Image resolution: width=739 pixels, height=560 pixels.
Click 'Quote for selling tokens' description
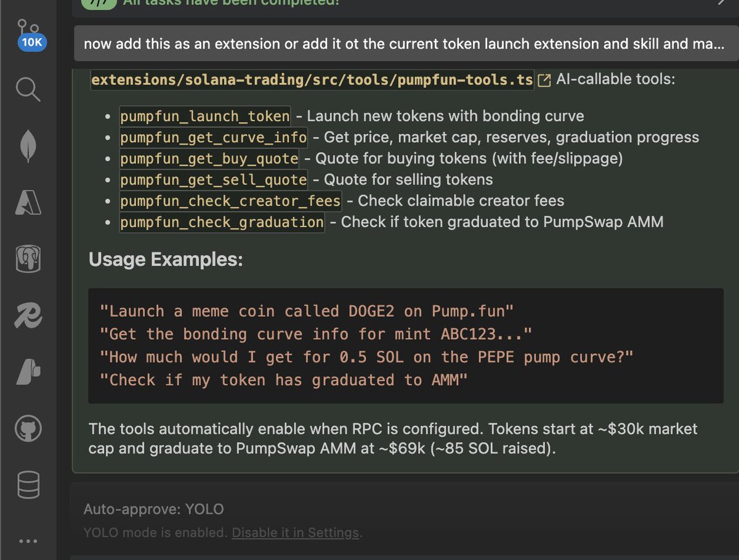click(408, 180)
